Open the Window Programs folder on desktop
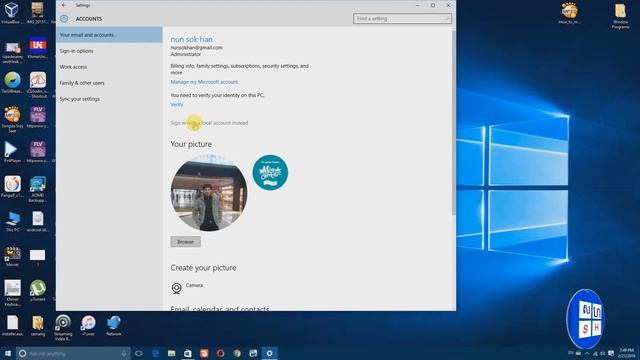 [620, 16]
